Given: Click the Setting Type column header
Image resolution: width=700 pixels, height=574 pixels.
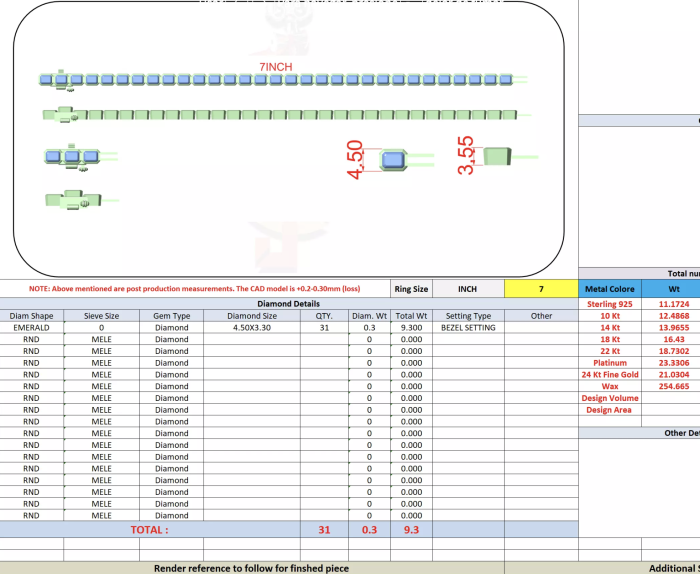Looking at the screenshot, I should [x=468, y=315].
